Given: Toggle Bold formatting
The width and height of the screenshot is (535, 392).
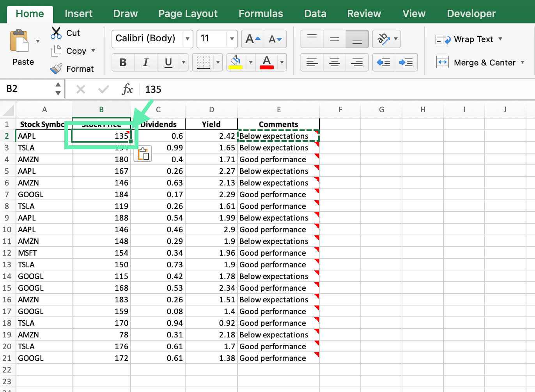Looking at the screenshot, I should pos(123,62).
